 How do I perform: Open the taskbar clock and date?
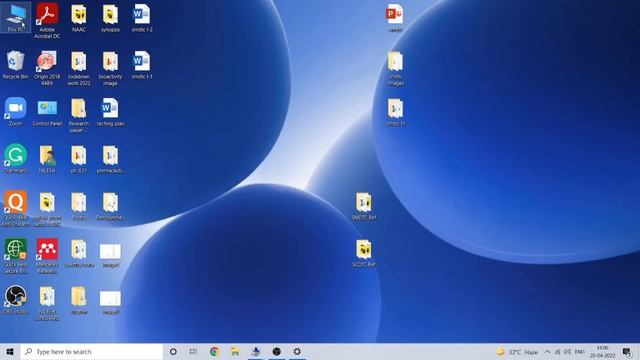click(x=602, y=352)
